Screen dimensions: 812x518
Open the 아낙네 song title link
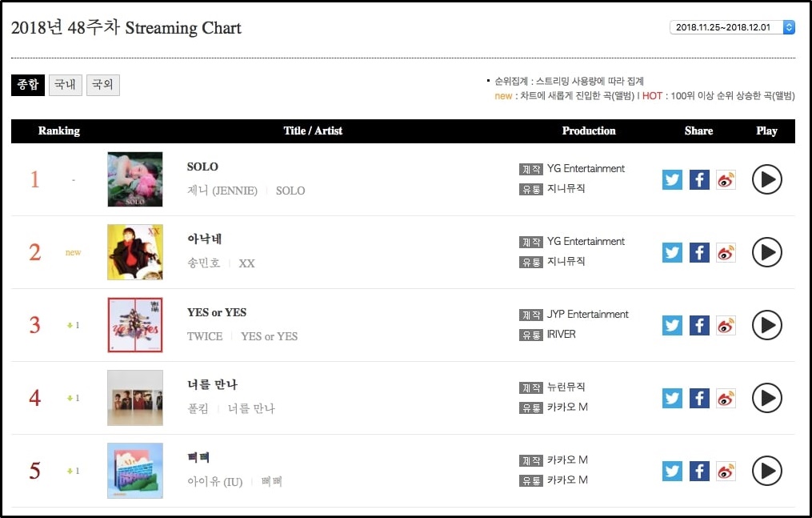204,239
